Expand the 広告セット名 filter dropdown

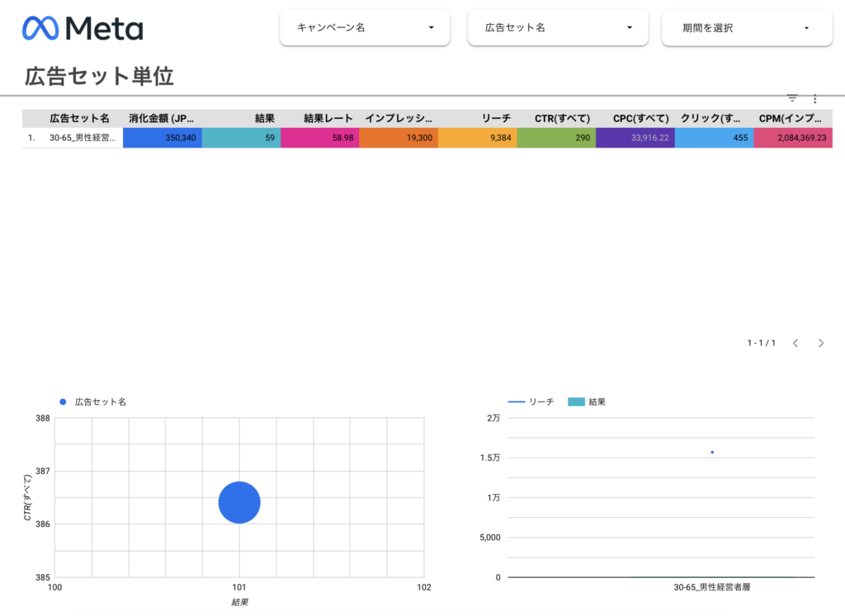click(x=559, y=28)
